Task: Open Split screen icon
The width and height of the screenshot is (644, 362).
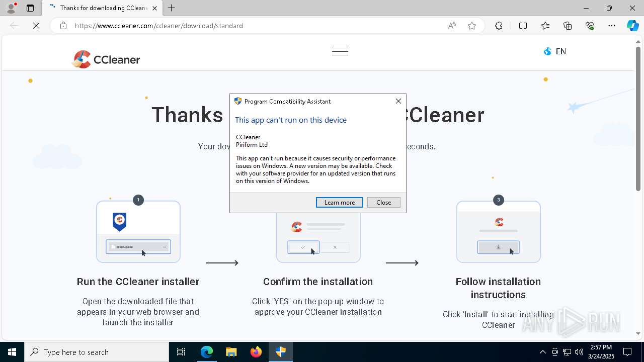Action: tap(523, 26)
